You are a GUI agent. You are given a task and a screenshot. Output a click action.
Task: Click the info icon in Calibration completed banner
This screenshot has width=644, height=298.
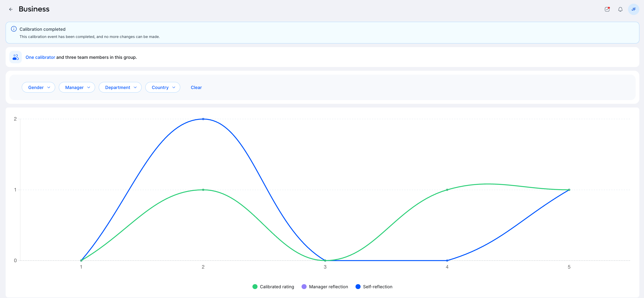pyautogui.click(x=14, y=29)
